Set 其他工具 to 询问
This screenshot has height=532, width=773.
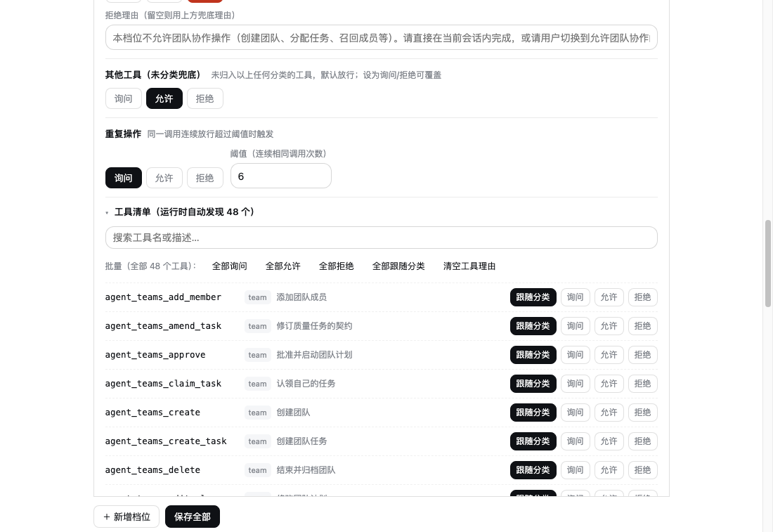click(123, 98)
